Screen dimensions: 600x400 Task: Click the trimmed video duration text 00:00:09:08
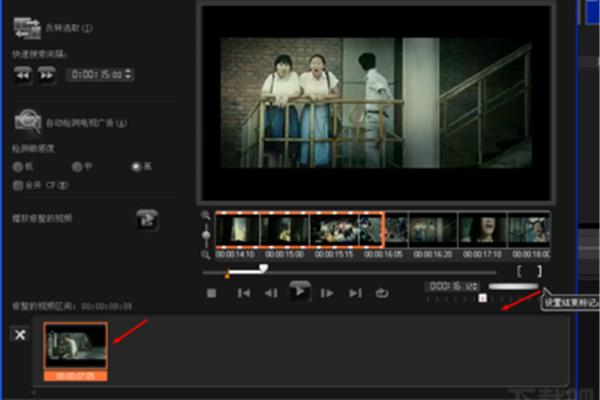point(106,307)
